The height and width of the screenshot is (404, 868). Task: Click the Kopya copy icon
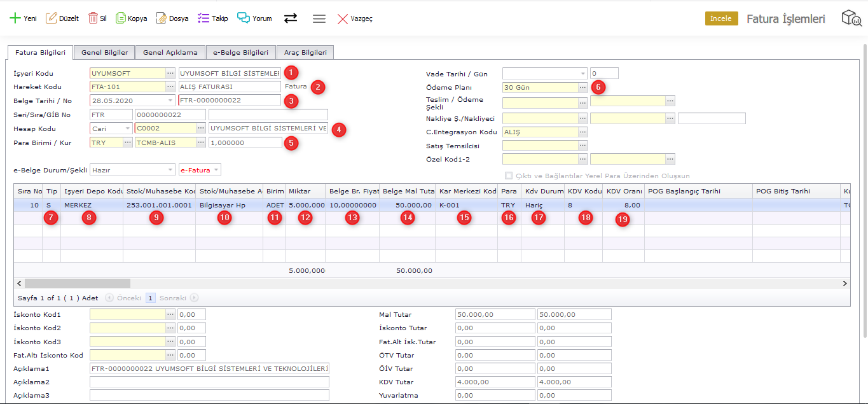120,18
